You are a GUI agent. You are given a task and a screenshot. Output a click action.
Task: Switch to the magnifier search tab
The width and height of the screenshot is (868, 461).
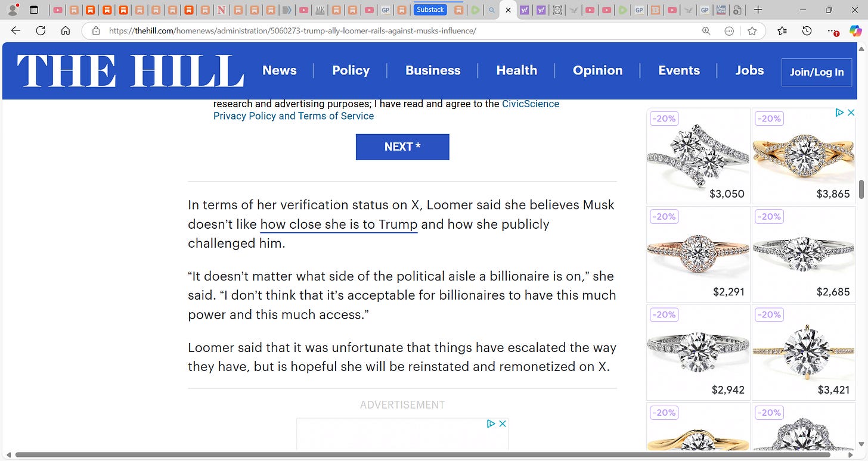492,10
